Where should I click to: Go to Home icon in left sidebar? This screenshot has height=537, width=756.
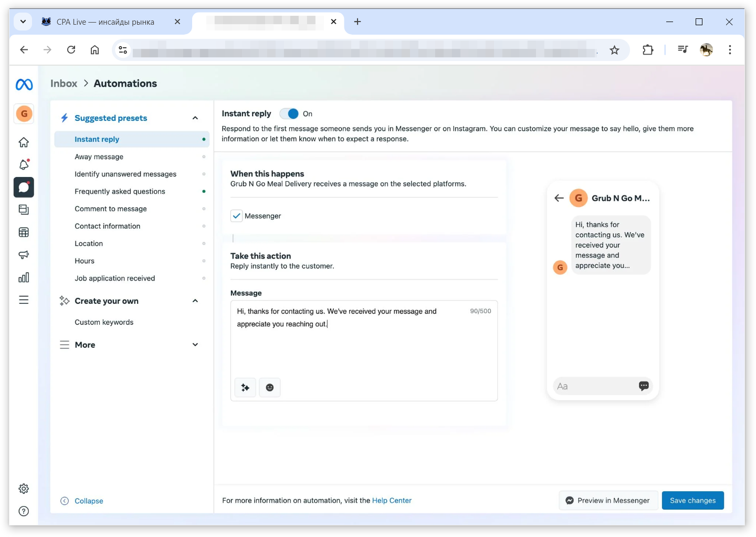(x=24, y=142)
